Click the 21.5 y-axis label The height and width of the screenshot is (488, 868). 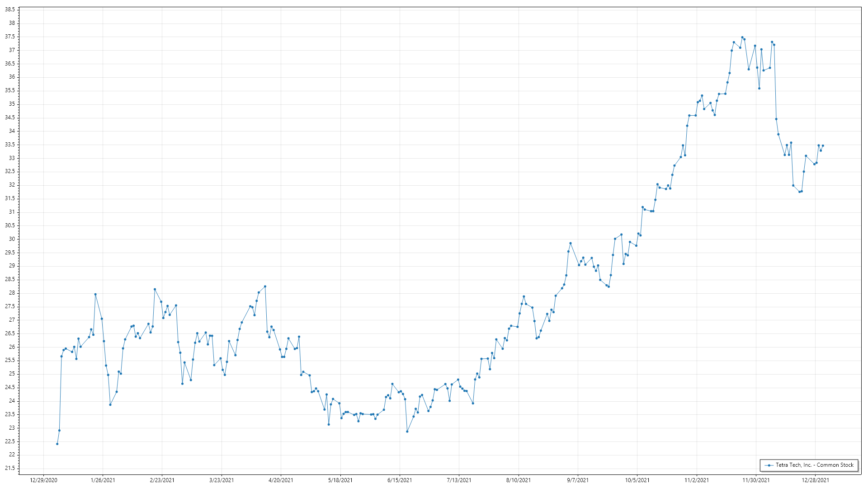pos(10,468)
